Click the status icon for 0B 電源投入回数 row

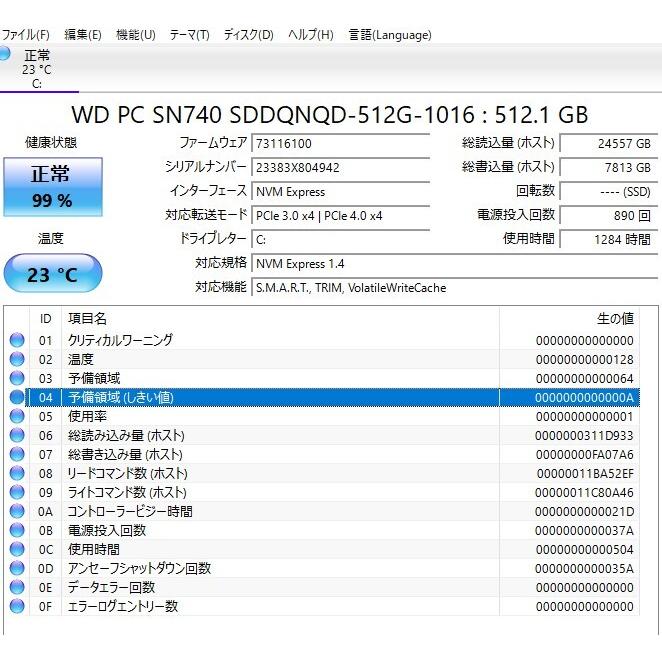click(x=17, y=530)
